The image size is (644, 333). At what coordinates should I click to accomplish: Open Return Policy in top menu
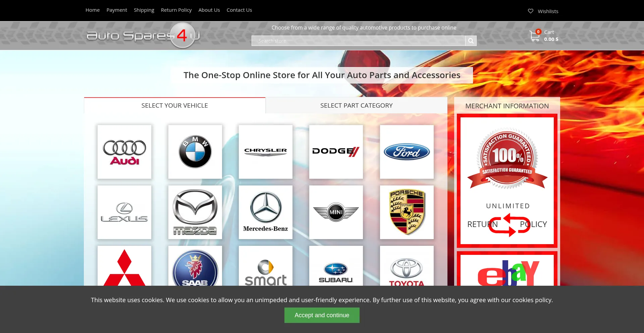[x=176, y=10]
